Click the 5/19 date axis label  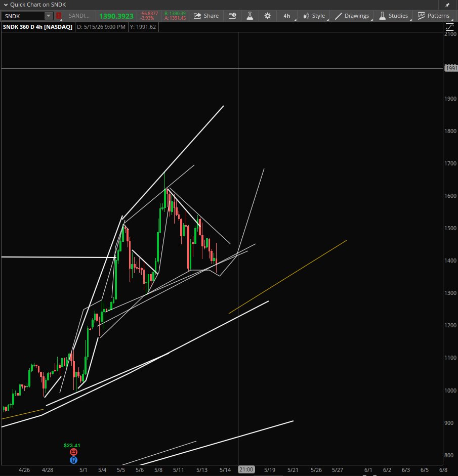[x=270, y=470]
